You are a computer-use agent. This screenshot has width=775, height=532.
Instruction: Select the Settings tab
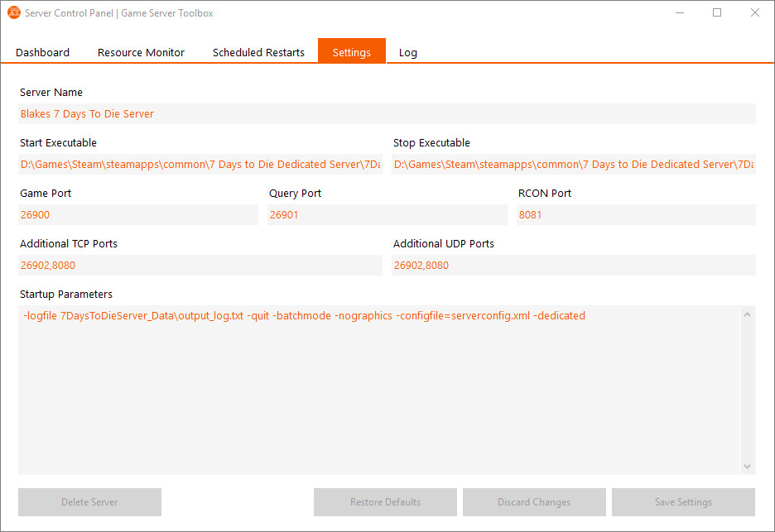tap(351, 52)
